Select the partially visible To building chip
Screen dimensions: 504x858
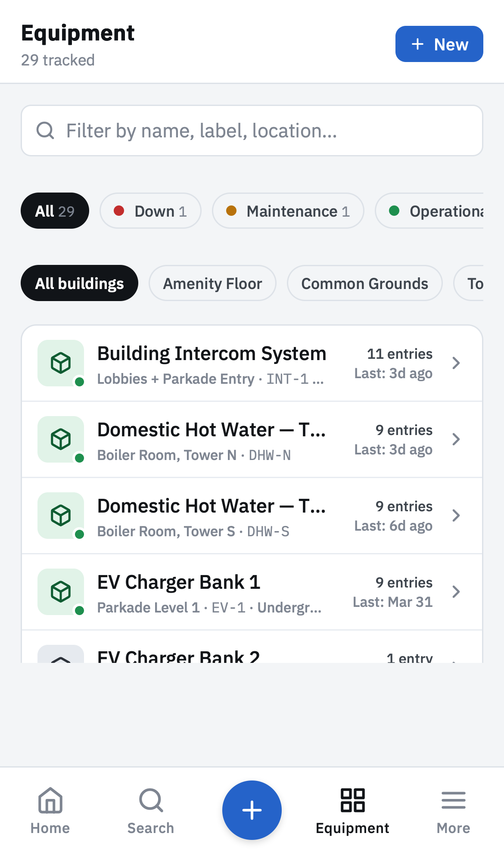click(x=469, y=283)
